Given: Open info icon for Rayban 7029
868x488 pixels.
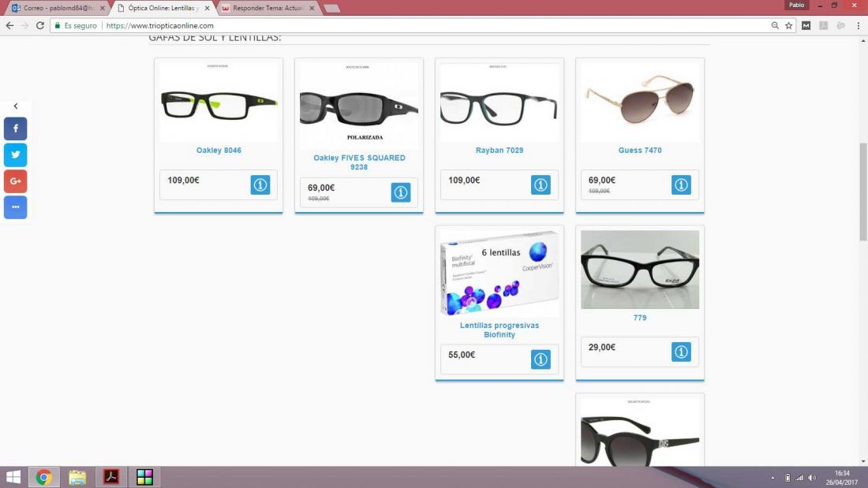Looking at the screenshot, I should [x=541, y=184].
